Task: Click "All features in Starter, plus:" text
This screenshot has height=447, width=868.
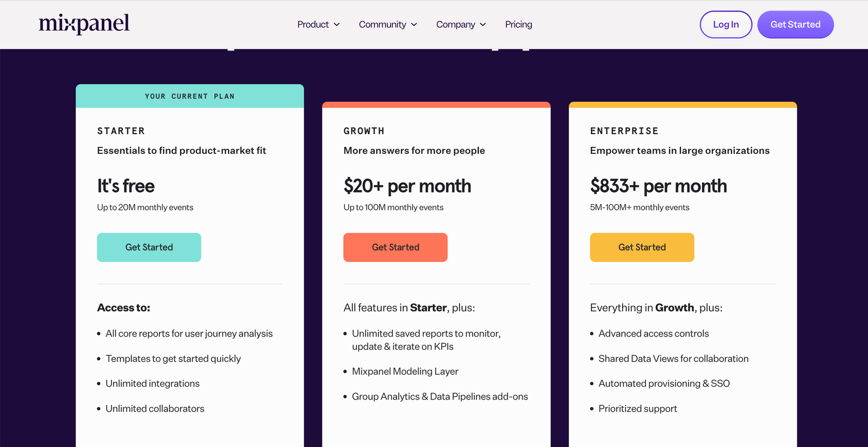Action: 409,308
